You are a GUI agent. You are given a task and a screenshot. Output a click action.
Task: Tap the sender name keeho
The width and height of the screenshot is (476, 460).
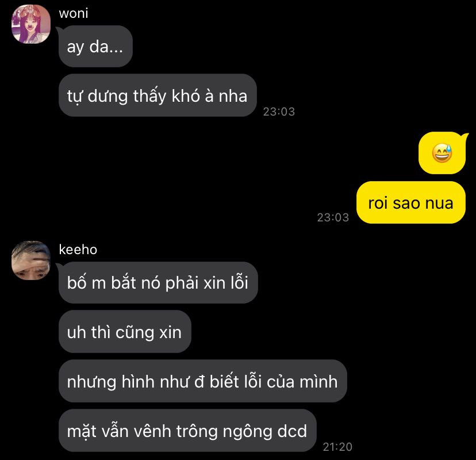pyautogui.click(x=78, y=250)
